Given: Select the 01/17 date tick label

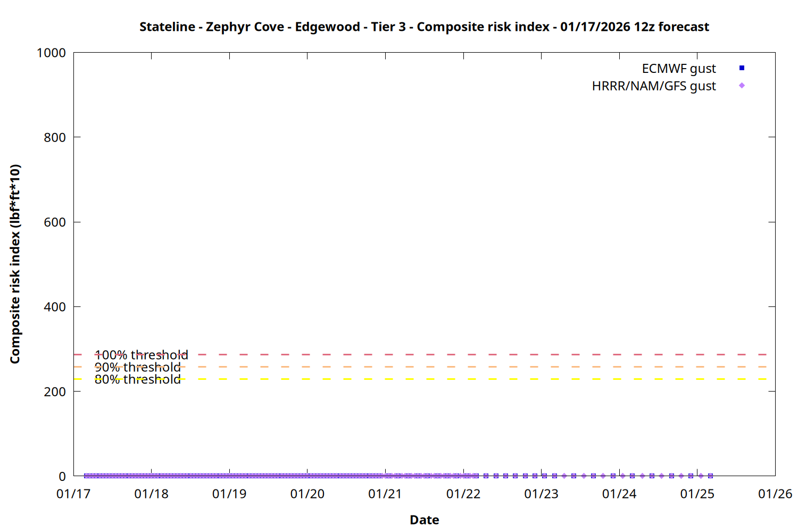Looking at the screenshot, I should tap(73, 494).
